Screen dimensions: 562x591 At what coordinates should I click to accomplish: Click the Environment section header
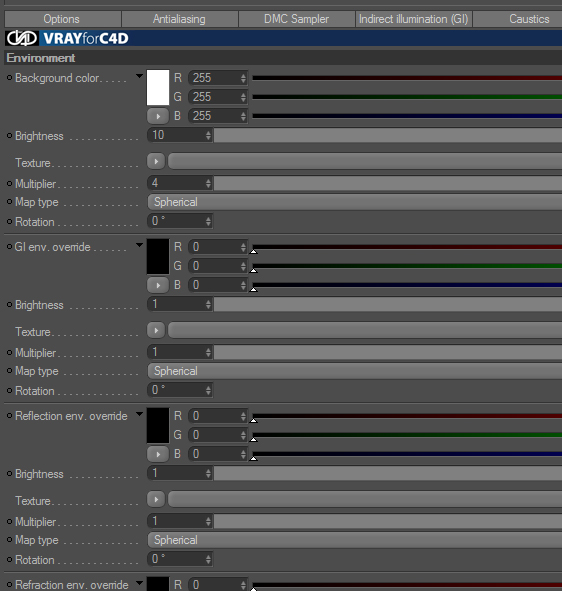click(283, 58)
